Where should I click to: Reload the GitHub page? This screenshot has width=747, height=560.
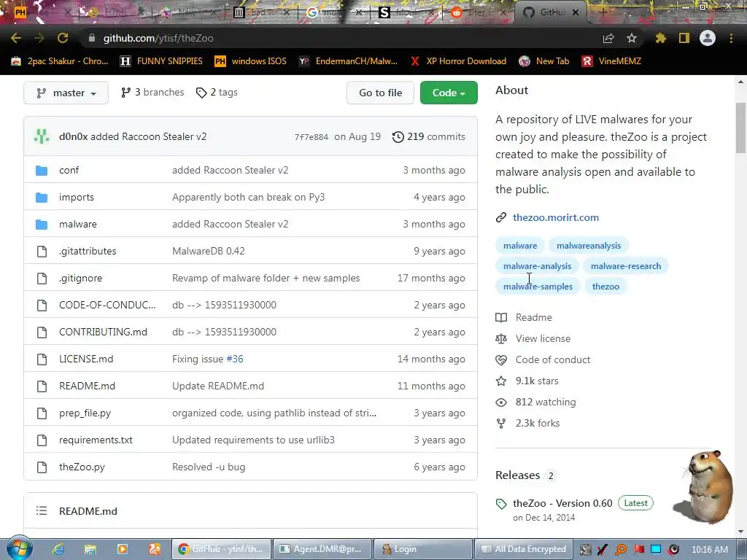click(63, 38)
